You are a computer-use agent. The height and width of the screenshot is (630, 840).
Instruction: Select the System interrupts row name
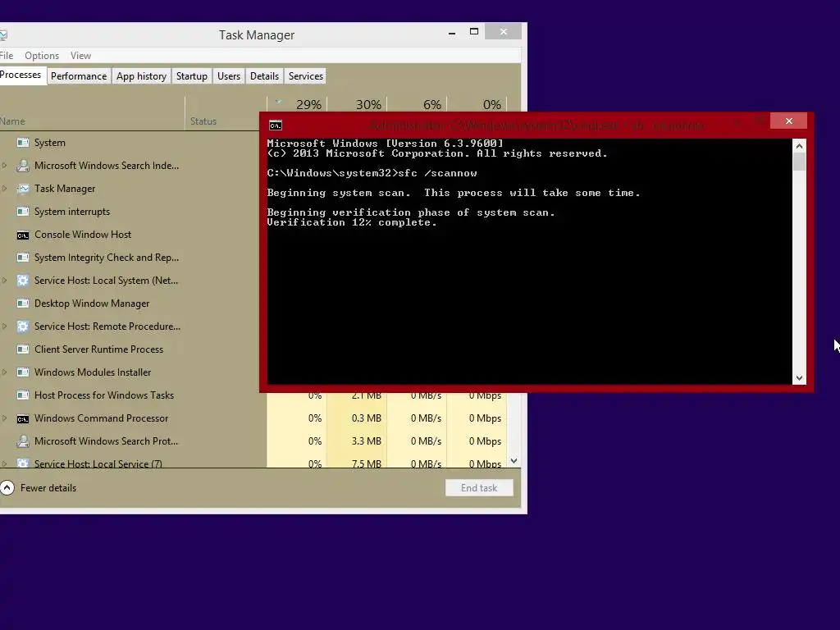click(72, 212)
